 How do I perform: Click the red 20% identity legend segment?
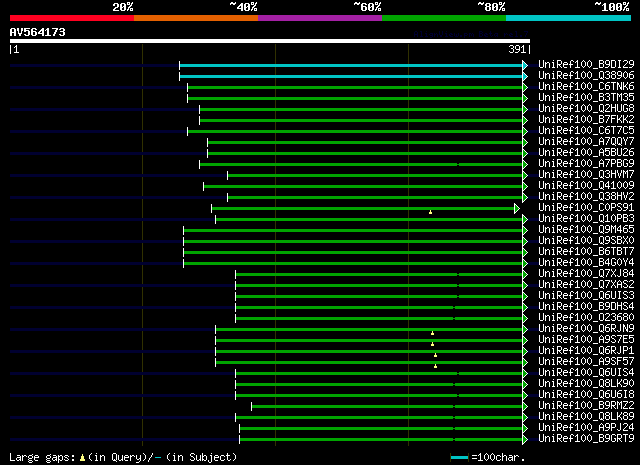click(x=72, y=18)
